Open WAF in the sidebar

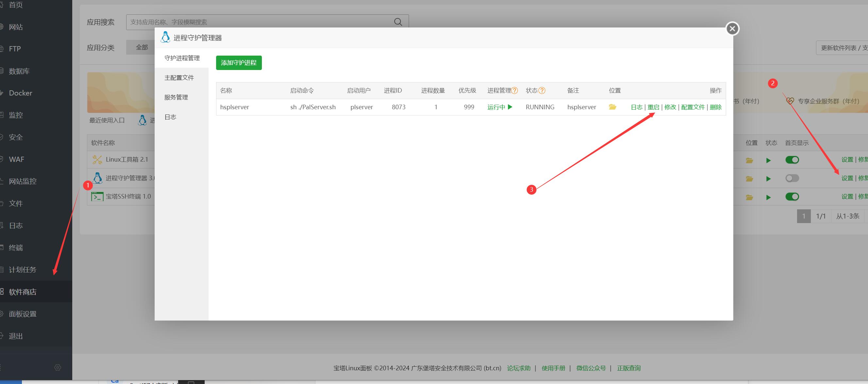coord(17,159)
